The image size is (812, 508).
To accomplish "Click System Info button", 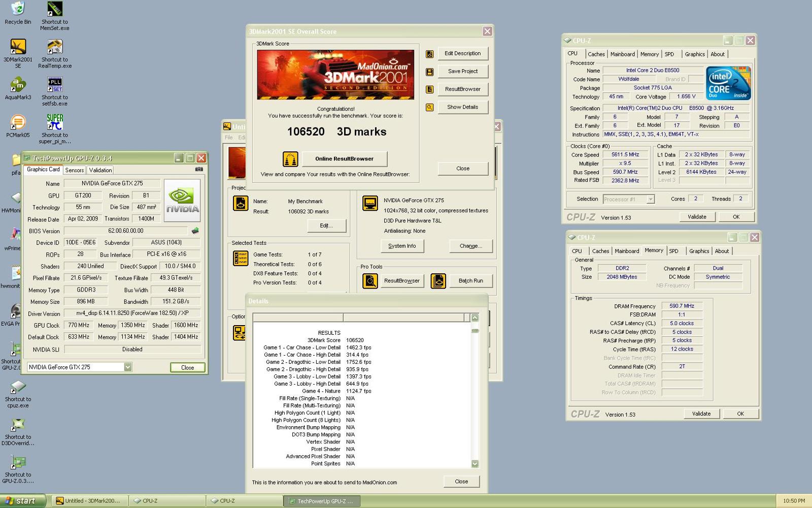I will [401, 246].
